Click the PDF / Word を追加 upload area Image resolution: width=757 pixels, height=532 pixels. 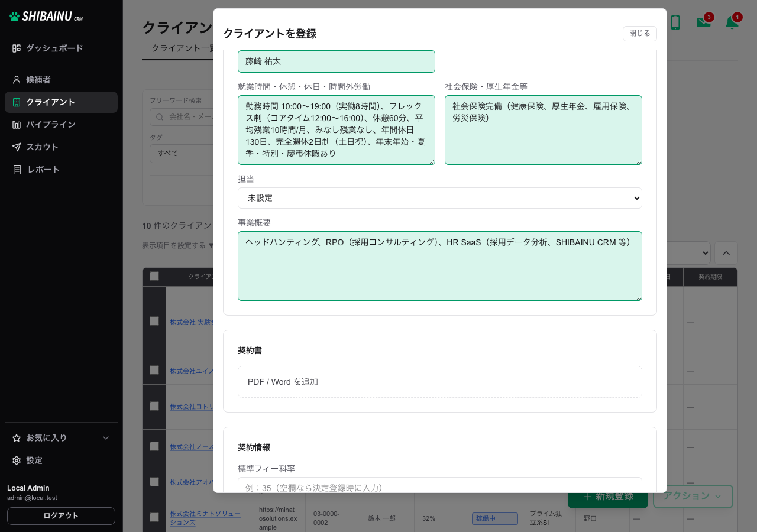(440, 382)
